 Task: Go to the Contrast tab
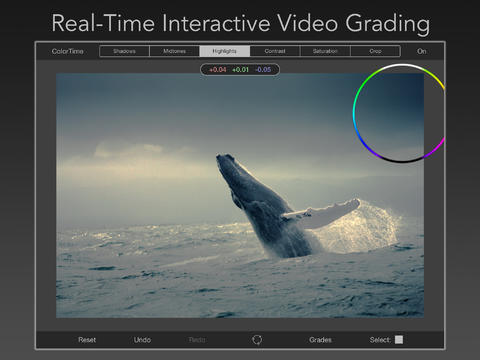pos(275,51)
